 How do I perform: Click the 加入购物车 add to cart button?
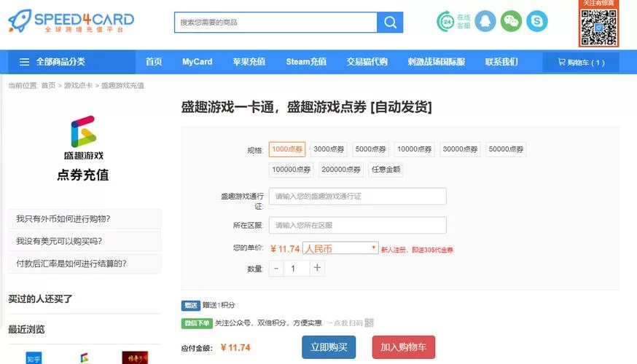tap(403, 347)
